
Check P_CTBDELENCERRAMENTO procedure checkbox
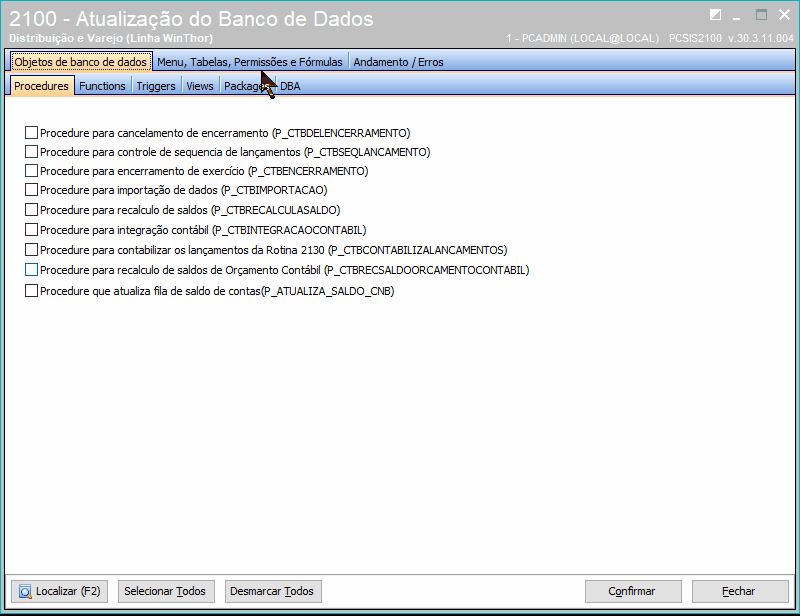(x=31, y=133)
